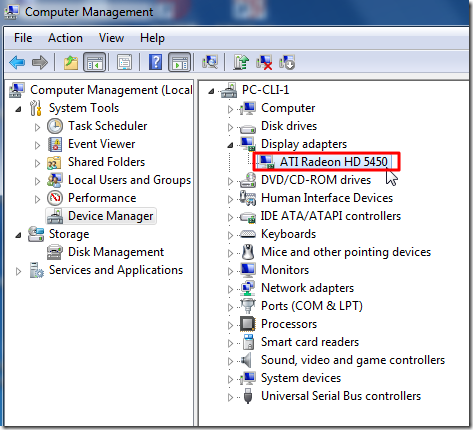
Task: Toggle Show/Hide Console Tree toolbar icon
Action: coord(94,62)
